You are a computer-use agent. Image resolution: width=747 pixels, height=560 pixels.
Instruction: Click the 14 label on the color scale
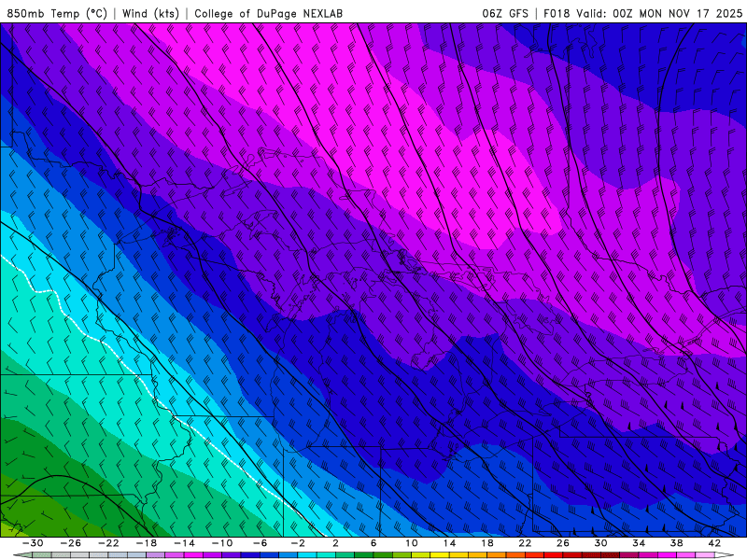pyautogui.click(x=449, y=543)
